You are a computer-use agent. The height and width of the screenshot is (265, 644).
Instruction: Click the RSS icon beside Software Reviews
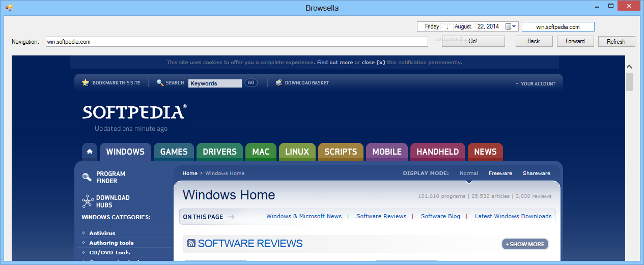click(x=191, y=244)
